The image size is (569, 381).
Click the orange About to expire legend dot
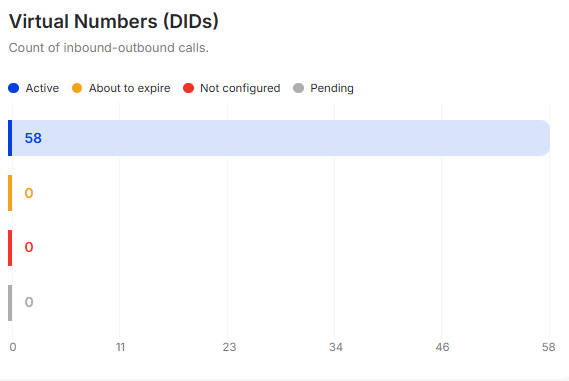click(x=77, y=88)
